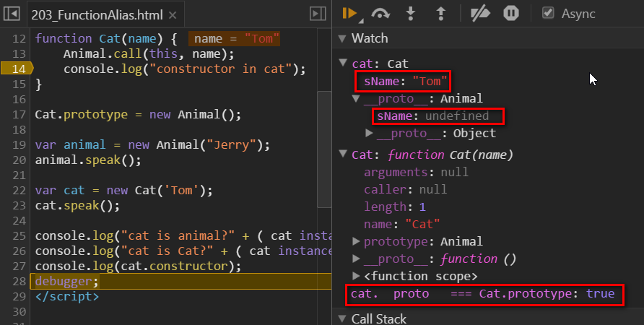Click the 'Cat.prototype = new Animal();' line
Image resolution: width=644 pixels, height=325 pixels.
[x=138, y=114]
